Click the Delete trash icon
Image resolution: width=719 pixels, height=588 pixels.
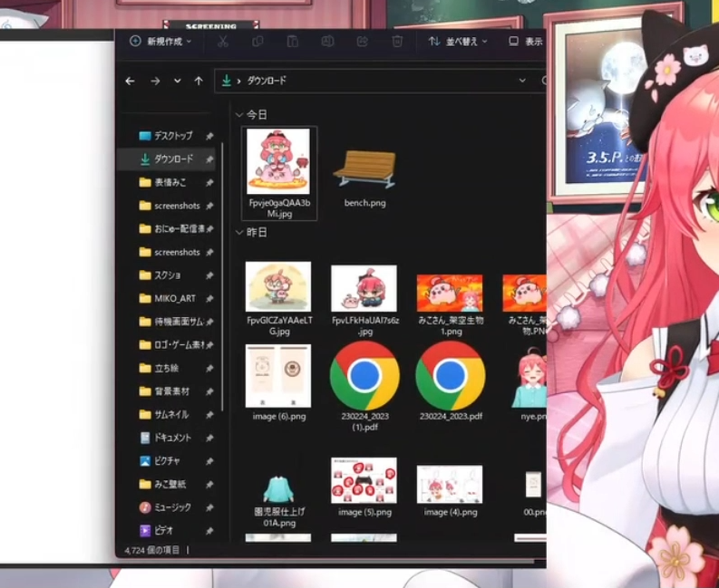[397, 42]
